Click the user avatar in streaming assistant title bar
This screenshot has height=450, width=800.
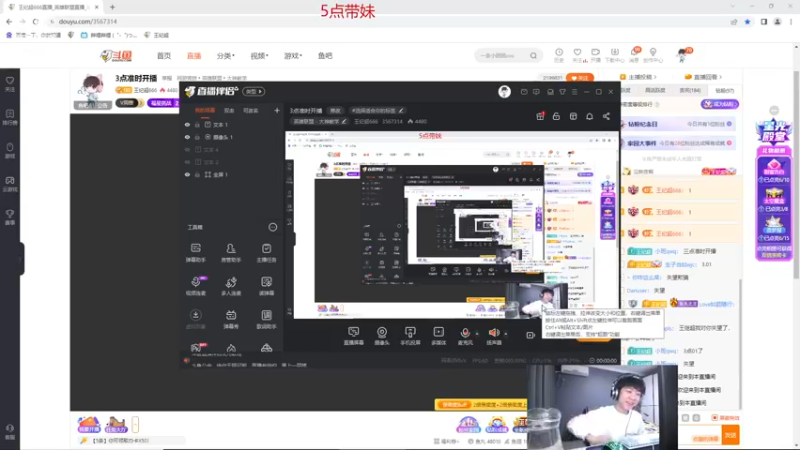click(x=504, y=91)
